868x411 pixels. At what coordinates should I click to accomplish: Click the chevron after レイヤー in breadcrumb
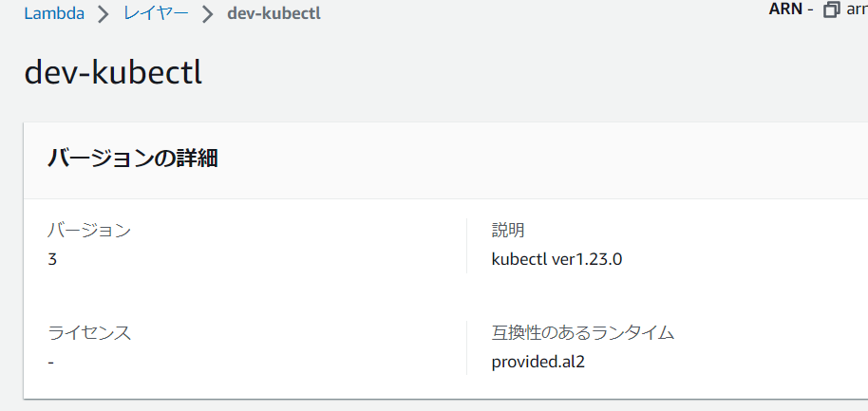[207, 16]
